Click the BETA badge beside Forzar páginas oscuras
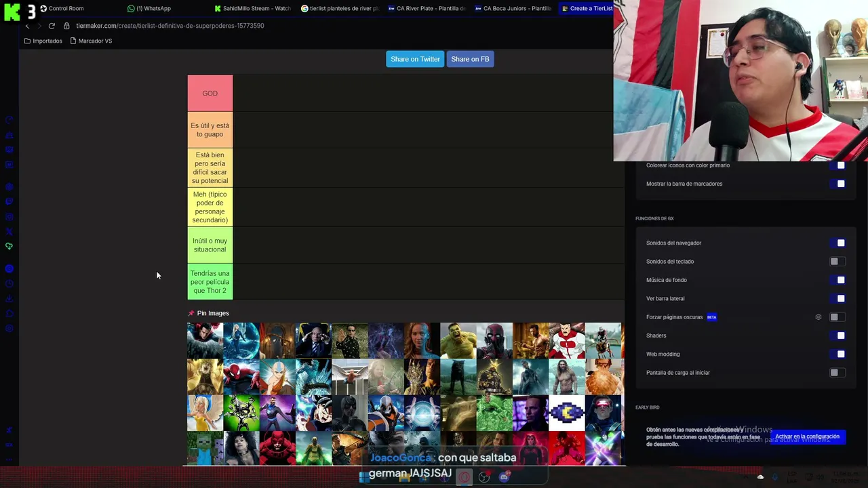868x488 pixels. pyautogui.click(x=711, y=317)
